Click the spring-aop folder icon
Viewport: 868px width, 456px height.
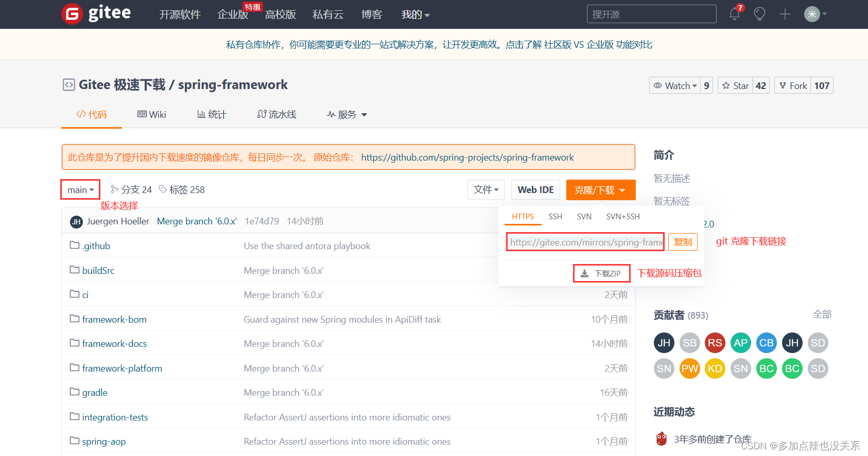tap(75, 441)
